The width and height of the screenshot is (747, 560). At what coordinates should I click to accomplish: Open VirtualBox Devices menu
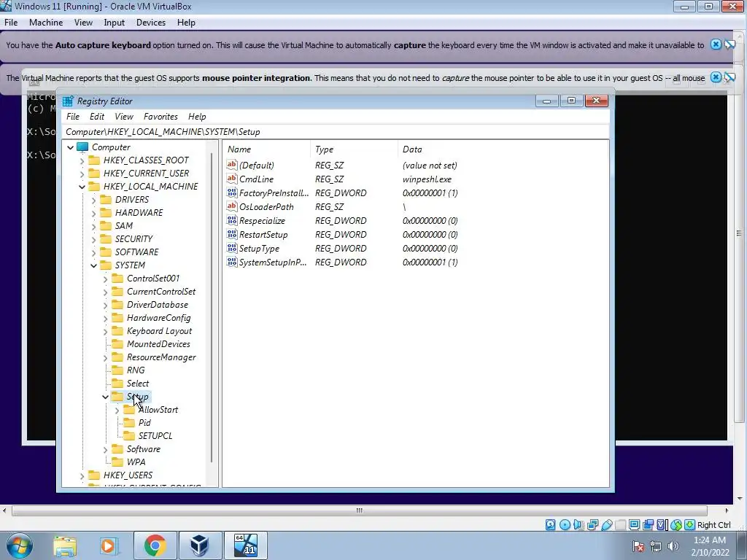pyautogui.click(x=150, y=23)
